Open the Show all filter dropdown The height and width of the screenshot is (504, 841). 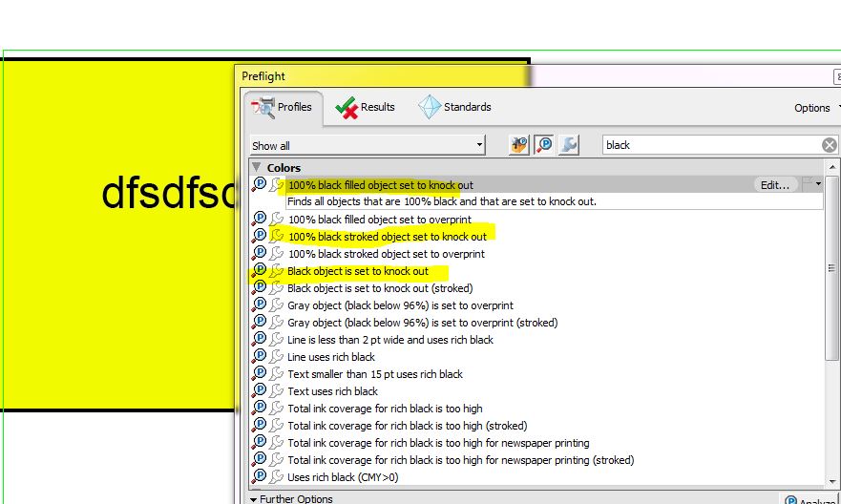pos(368,145)
